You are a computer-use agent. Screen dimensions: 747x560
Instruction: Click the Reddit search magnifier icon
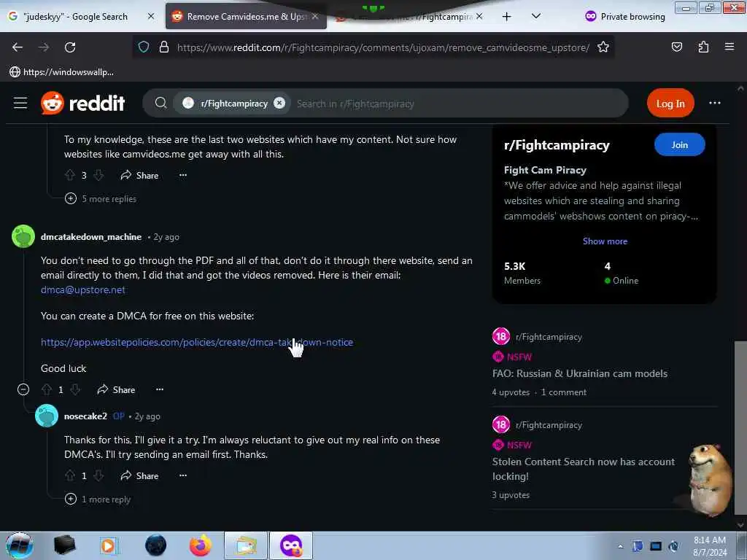coord(161,103)
